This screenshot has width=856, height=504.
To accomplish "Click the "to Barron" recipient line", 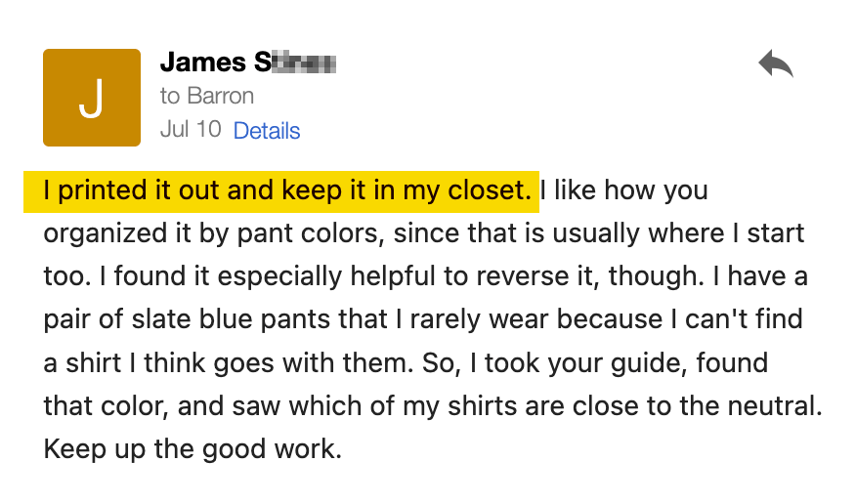I will click(x=207, y=96).
